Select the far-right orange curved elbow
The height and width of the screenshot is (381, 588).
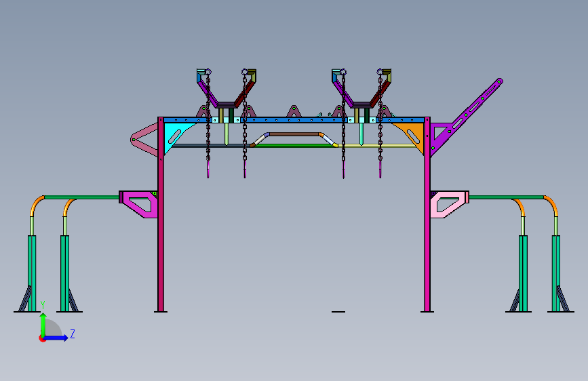click(x=551, y=205)
